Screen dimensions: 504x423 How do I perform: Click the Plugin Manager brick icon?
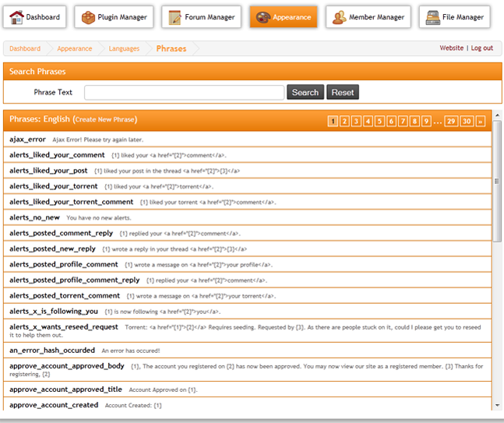pos(88,17)
